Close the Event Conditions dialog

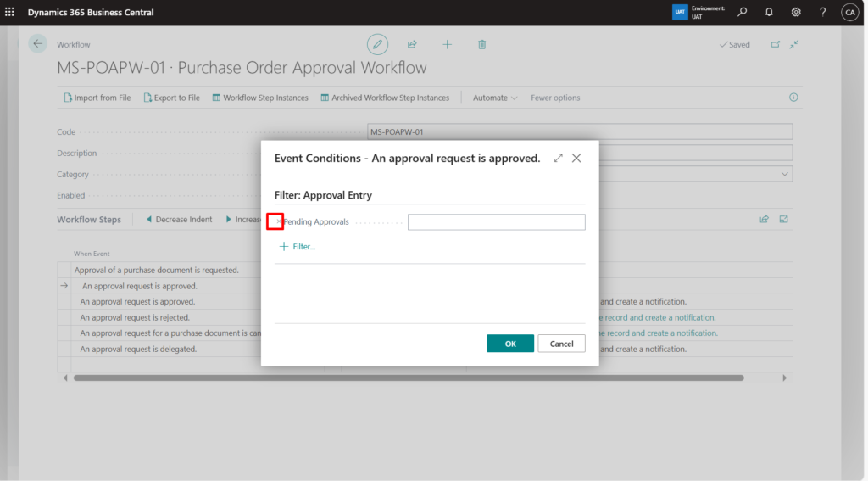[576, 159]
